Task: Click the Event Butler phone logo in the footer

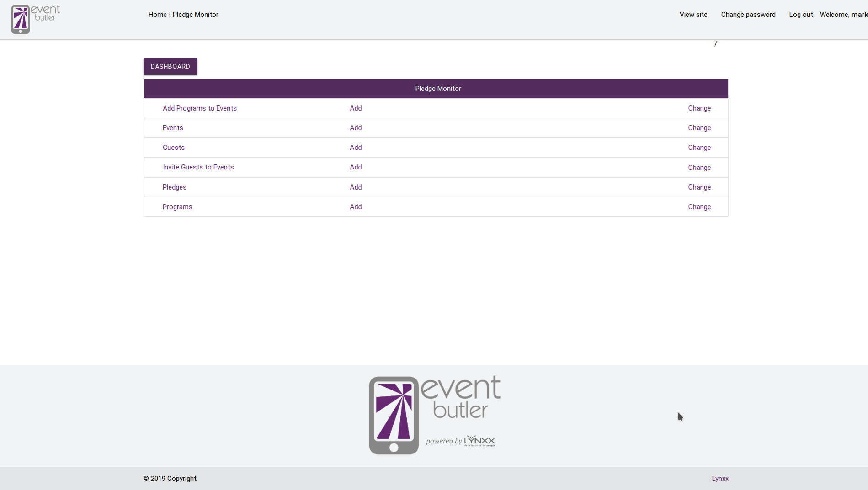Action: click(393, 414)
